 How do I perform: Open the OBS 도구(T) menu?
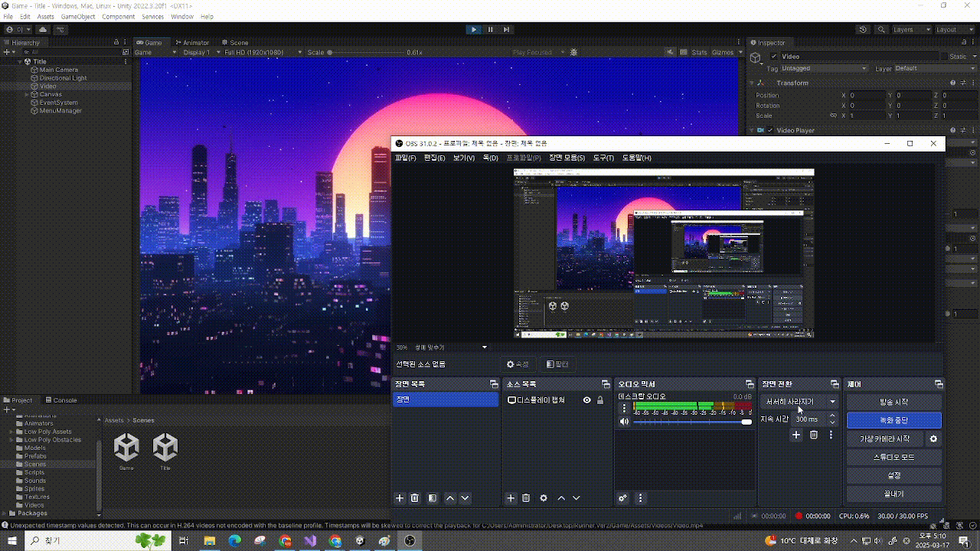coord(604,158)
